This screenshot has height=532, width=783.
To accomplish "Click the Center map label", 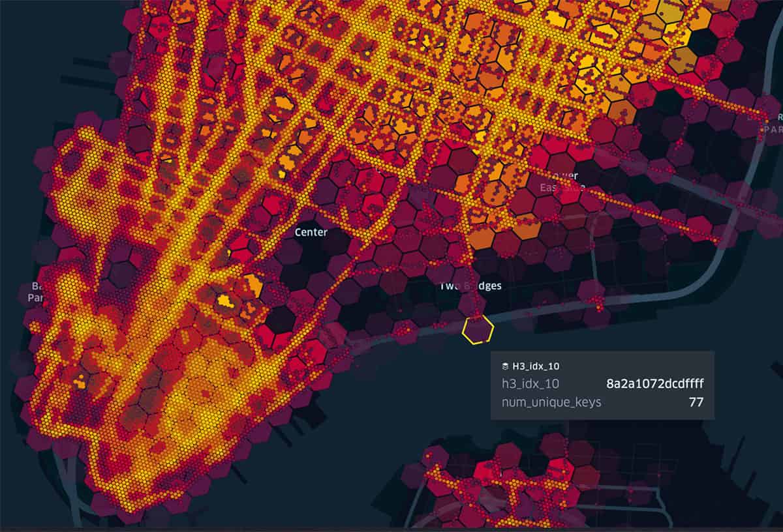I will [x=311, y=232].
